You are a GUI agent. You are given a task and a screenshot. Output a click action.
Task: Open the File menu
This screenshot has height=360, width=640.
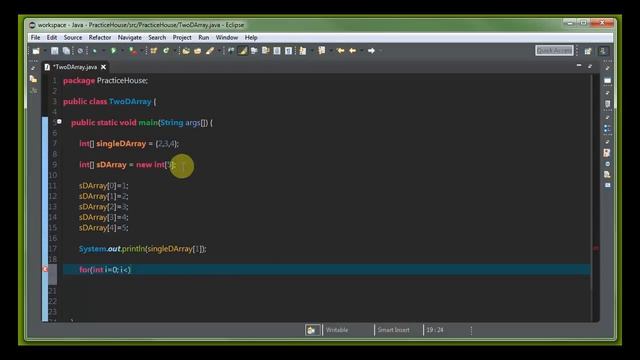tap(36, 38)
